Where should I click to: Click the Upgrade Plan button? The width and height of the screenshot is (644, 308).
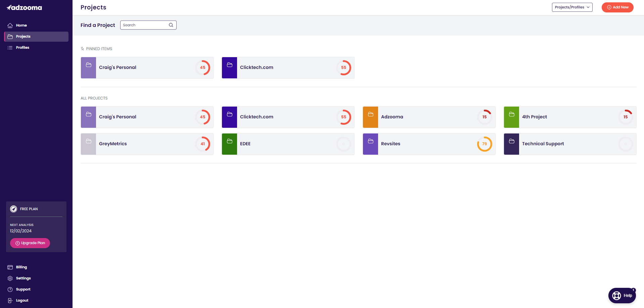30,243
